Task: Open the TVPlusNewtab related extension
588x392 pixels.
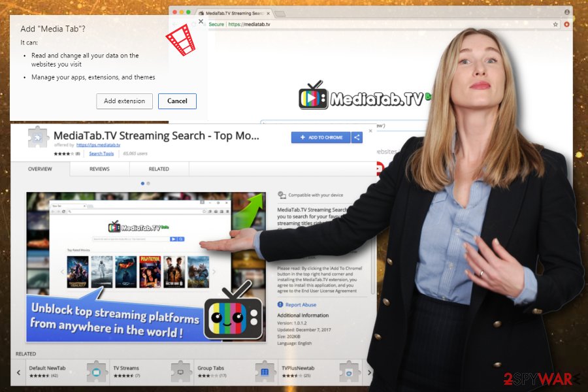Action: click(320, 372)
